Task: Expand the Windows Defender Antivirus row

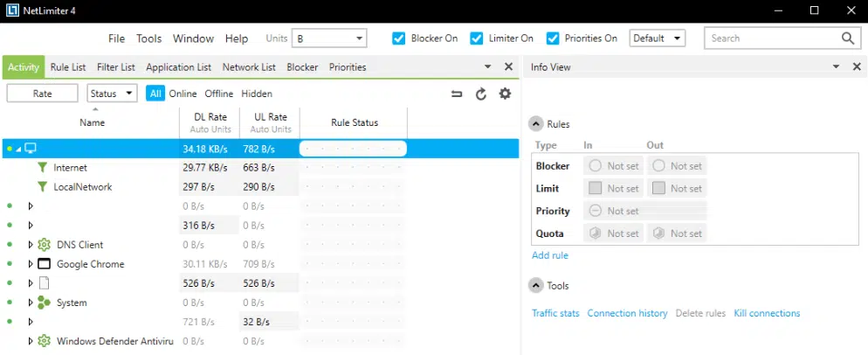Action: pyautogui.click(x=31, y=341)
